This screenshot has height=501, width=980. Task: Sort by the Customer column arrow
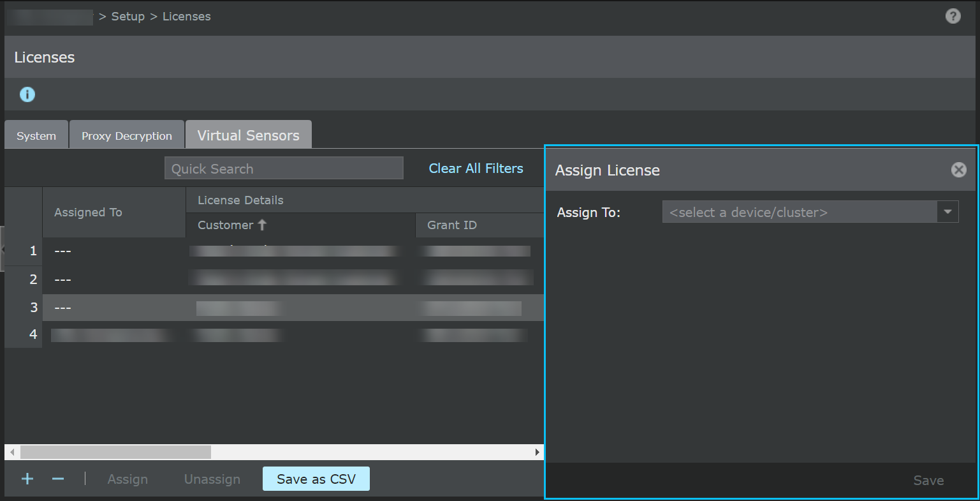tap(262, 225)
